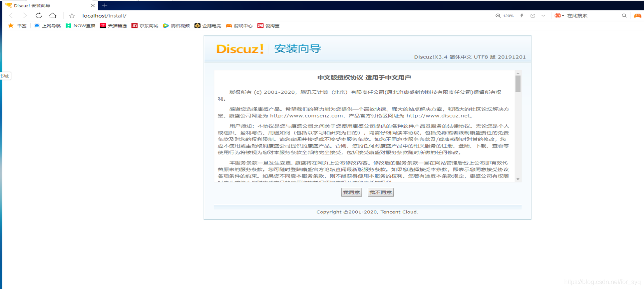The height and width of the screenshot is (289, 644).
Task: Open the 上网导航 bookmark
Action: coord(47,26)
